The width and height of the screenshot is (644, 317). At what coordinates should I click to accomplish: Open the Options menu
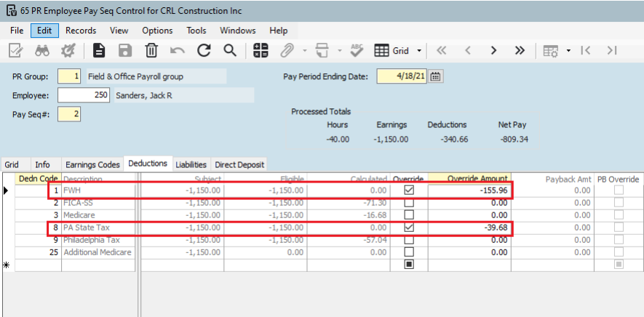pyautogui.click(x=157, y=31)
